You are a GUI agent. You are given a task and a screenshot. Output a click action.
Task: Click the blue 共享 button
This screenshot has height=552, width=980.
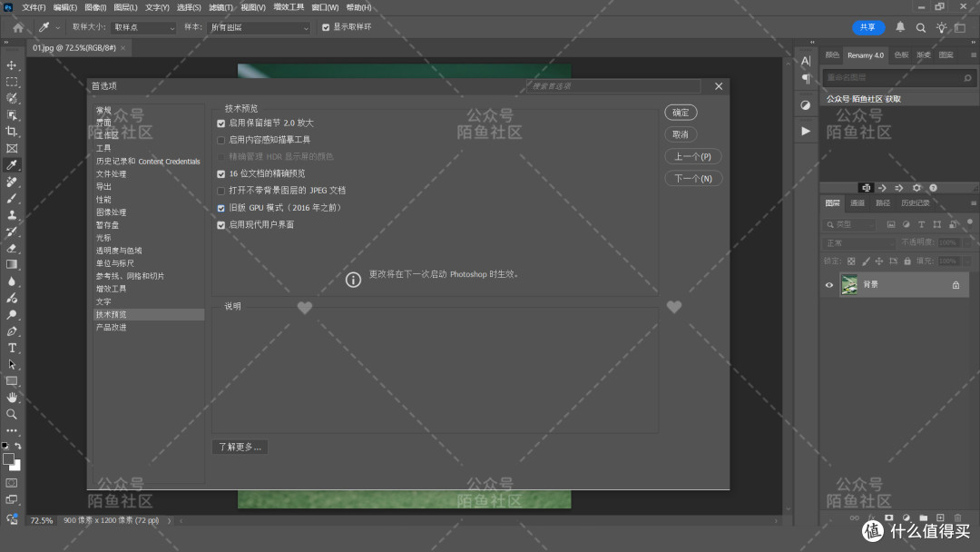[868, 27]
